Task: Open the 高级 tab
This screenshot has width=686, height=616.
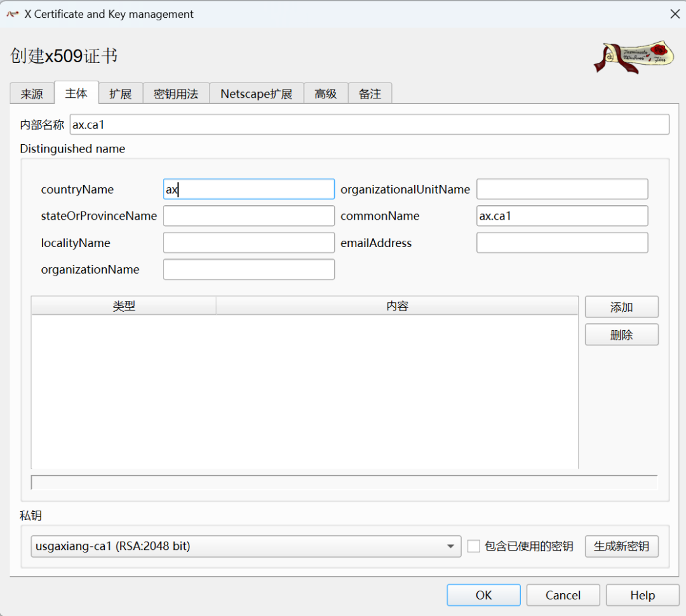Action: (x=326, y=93)
